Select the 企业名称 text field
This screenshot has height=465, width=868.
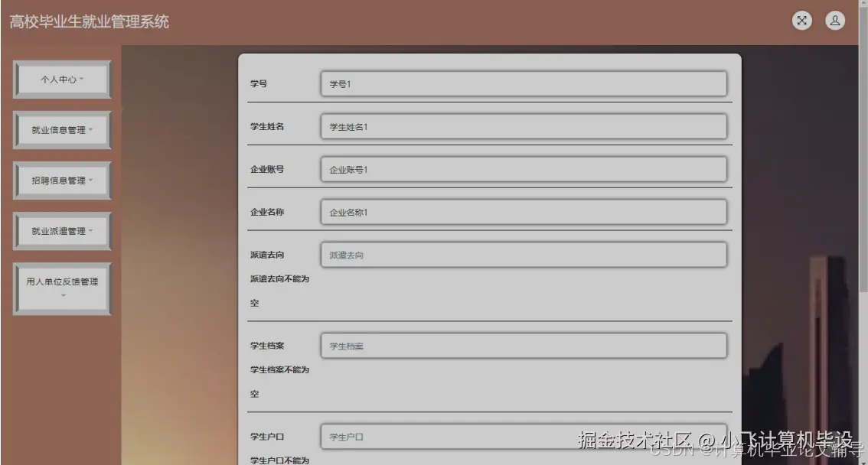coord(523,212)
